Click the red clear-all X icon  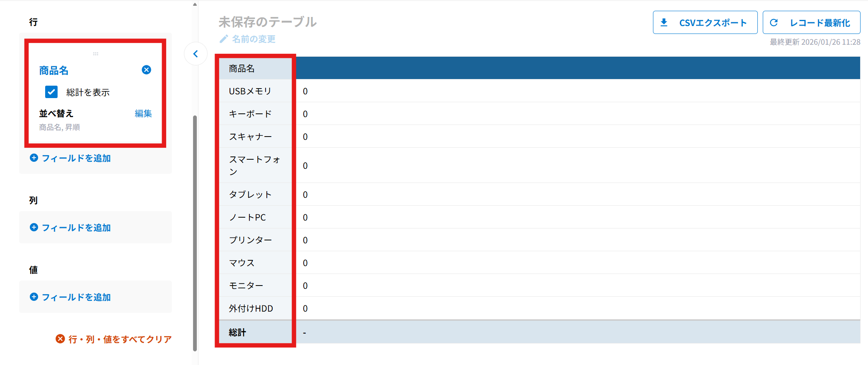click(x=60, y=339)
